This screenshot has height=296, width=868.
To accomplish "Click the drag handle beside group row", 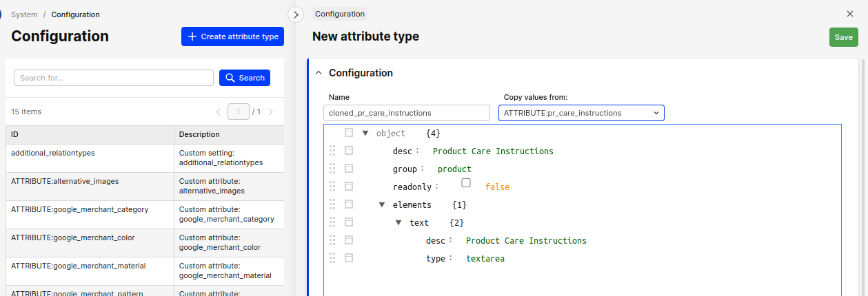I will (332, 169).
